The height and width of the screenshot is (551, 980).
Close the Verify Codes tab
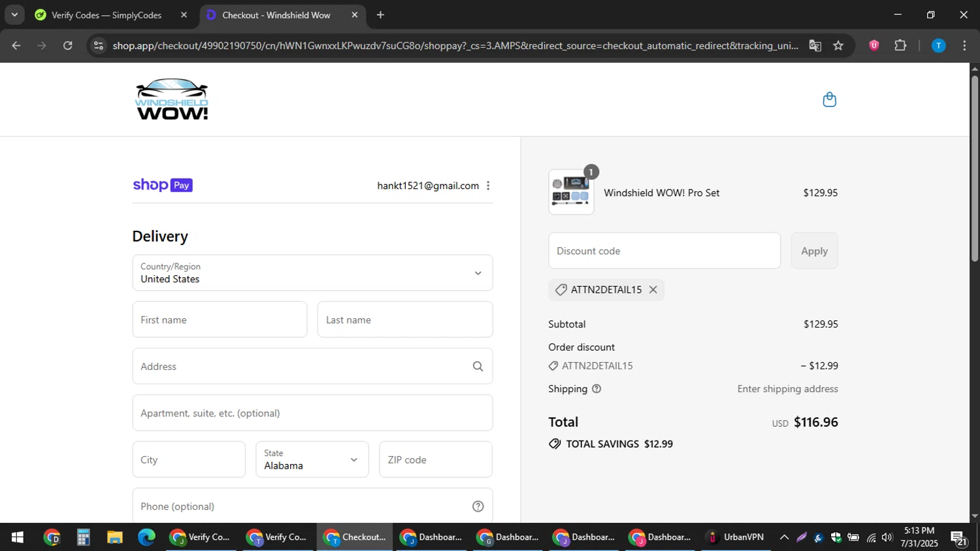(184, 15)
